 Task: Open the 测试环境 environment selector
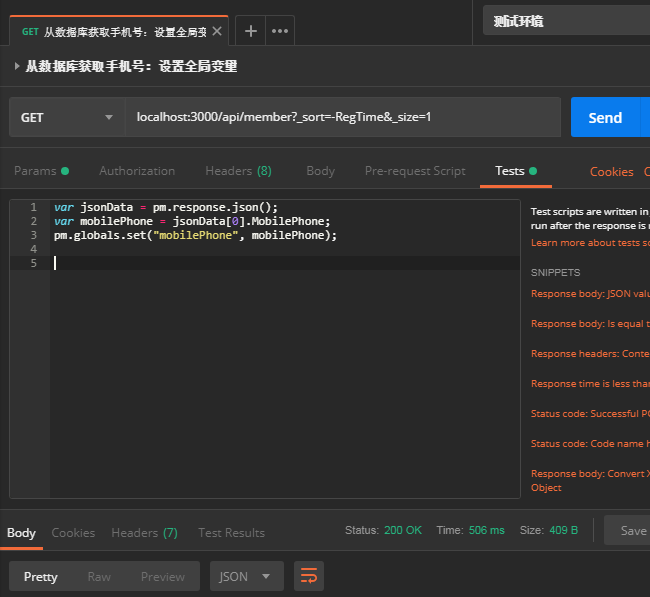(566, 21)
